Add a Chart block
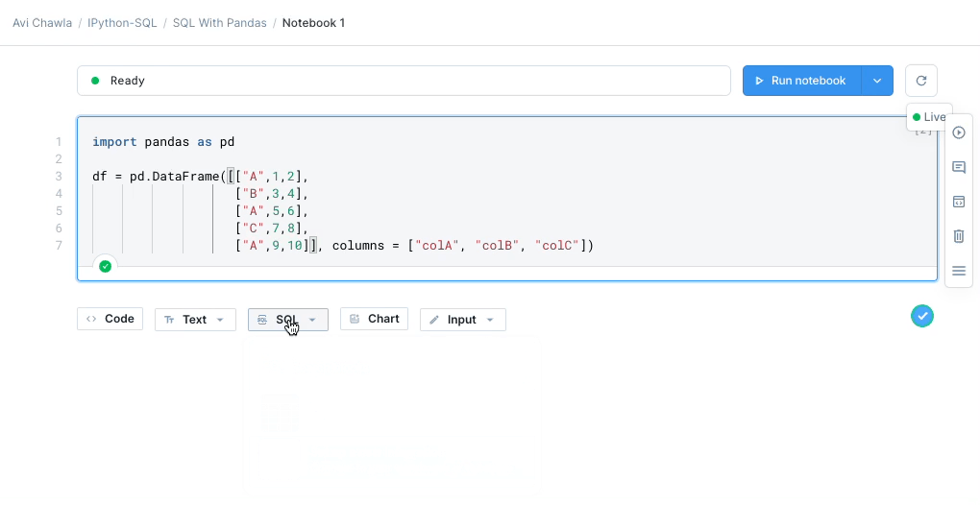This screenshot has height=505, width=980. tap(374, 319)
